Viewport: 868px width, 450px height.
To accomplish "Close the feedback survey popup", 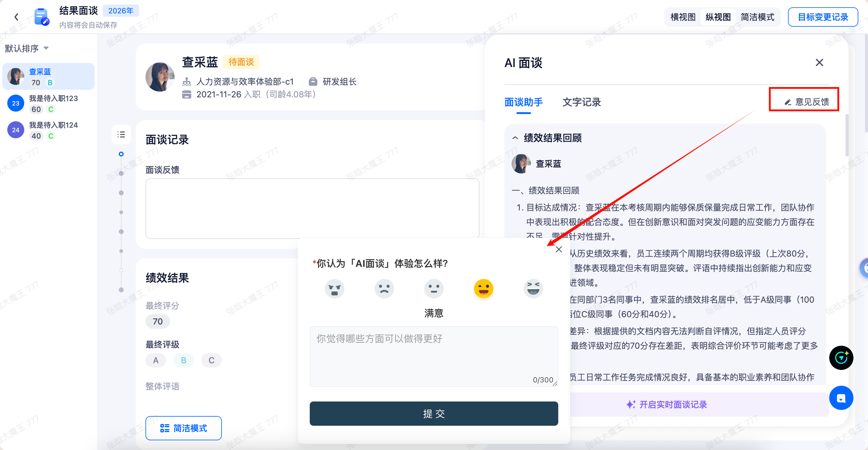I will tap(559, 250).
